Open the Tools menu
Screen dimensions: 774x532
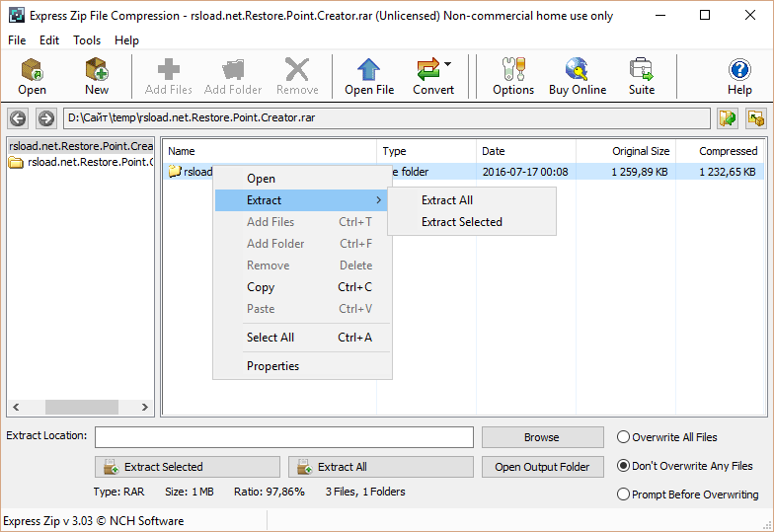(x=87, y=40)
